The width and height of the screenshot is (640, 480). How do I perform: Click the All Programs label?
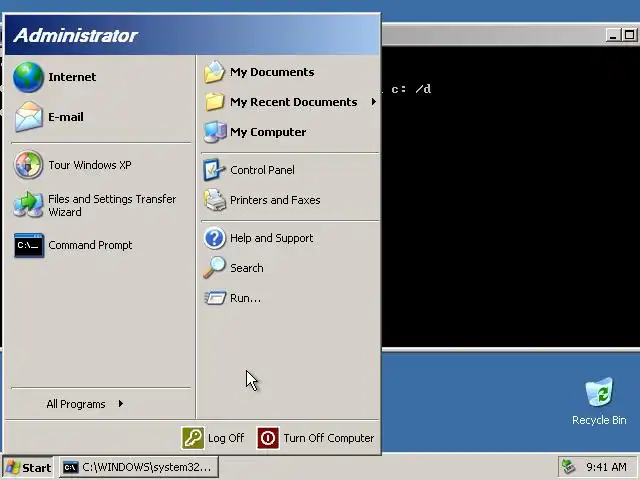[x=76, y=404]
